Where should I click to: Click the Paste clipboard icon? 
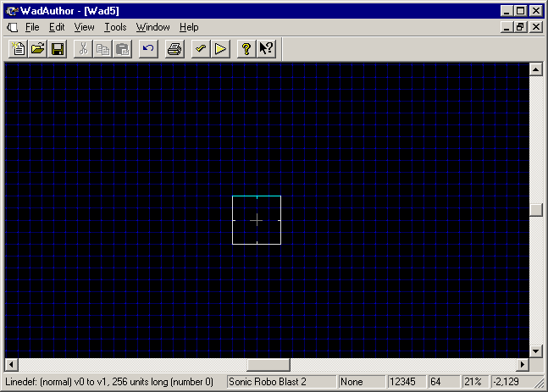(x=122, y=49)
